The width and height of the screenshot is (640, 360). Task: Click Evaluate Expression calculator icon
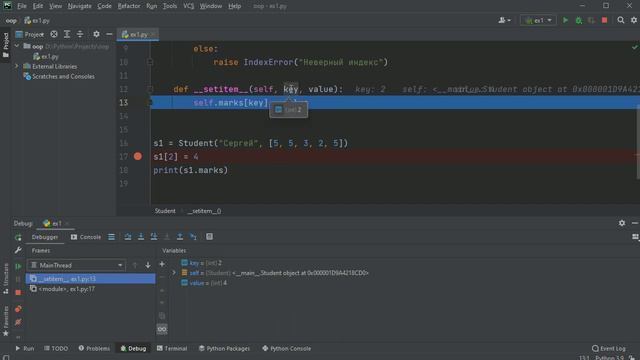[x=209, y=237]
